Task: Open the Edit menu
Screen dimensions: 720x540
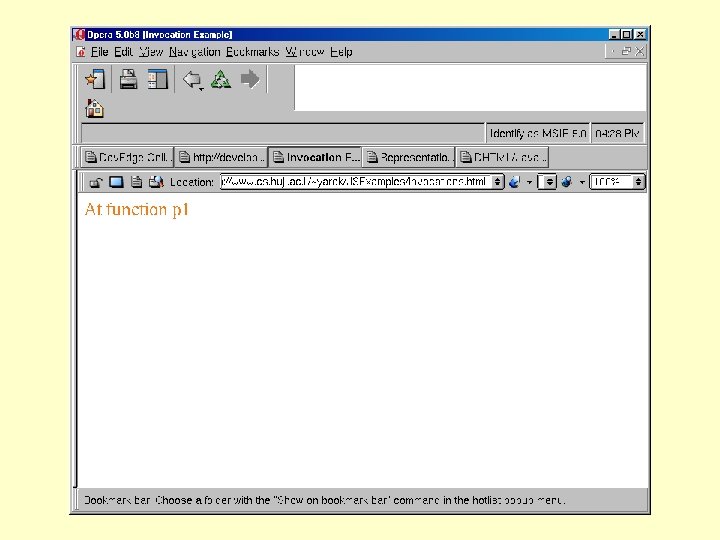Action: (124, 52)
